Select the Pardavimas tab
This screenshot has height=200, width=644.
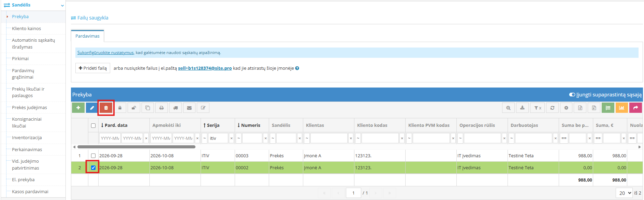pos(87,36)
